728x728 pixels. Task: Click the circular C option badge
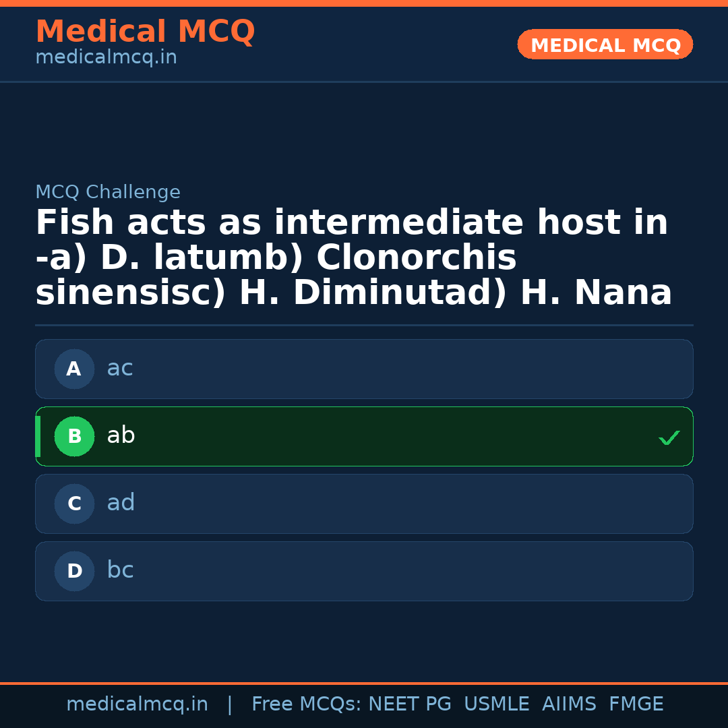pyautogui.click(x=74, y=504)
